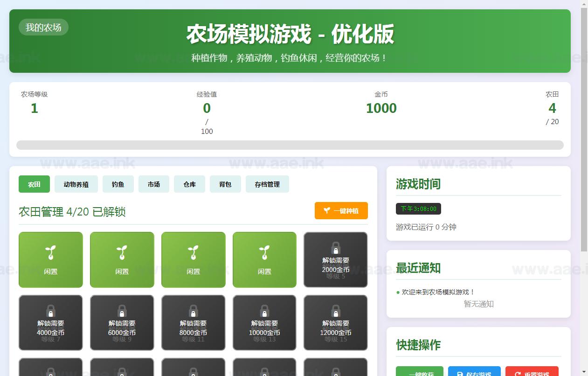Screen dimensions: 588x376
Task: Click the lock icon on the 10000金币 plot
Action: (264, 311)
